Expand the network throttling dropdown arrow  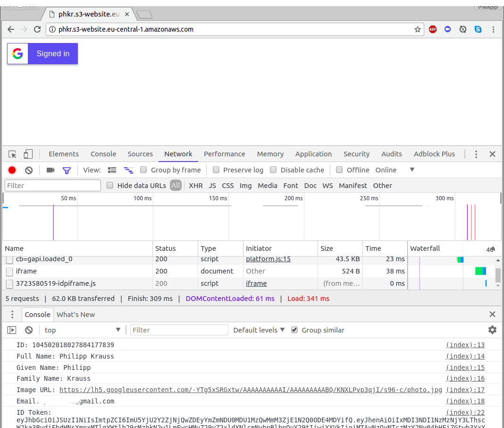(x=412, y=170)
